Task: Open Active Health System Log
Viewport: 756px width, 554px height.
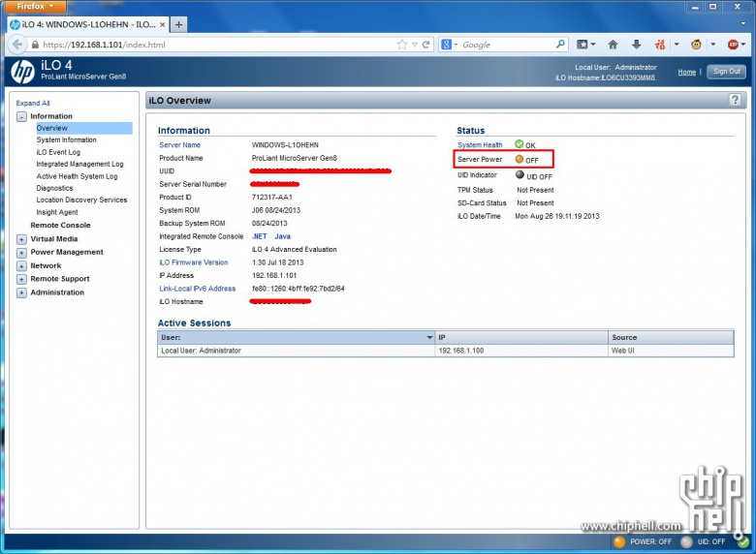Action: 78,176
